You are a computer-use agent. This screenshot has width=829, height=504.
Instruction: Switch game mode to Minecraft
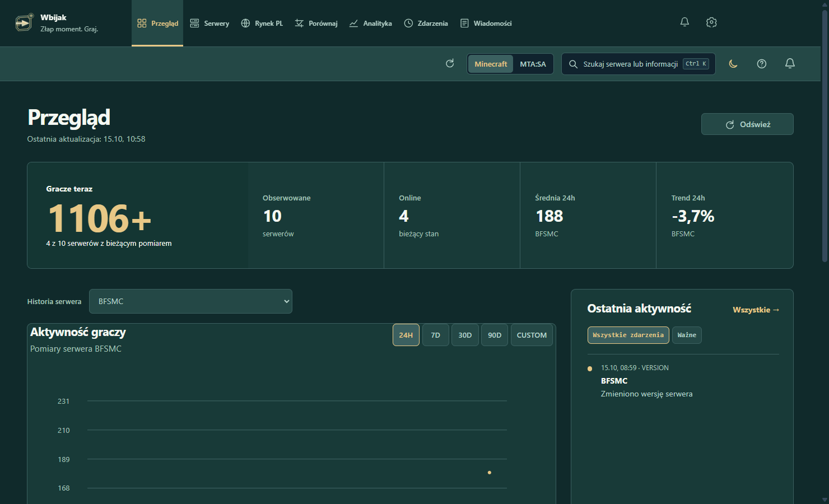[491, 64]
